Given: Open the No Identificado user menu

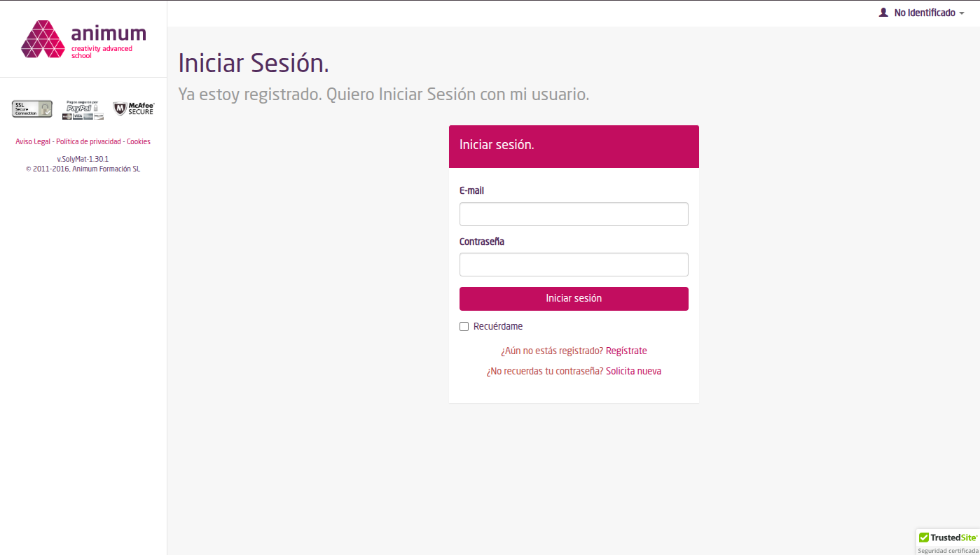Looking at the screenshot, I should pyautogui.click(x=924, y=13).
